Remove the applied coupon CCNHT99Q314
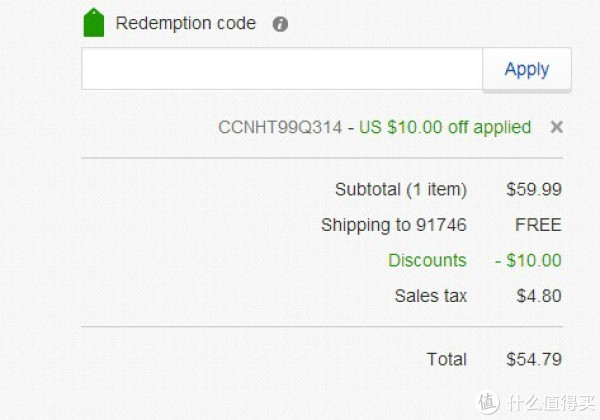Viewport: 600px width, 420px height. [556, 127]
